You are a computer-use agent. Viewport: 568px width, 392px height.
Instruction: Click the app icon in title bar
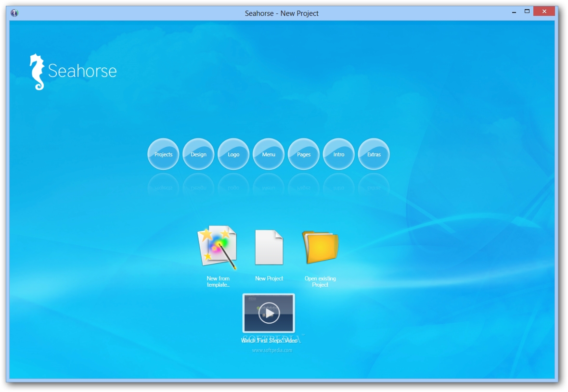[14, 13]
